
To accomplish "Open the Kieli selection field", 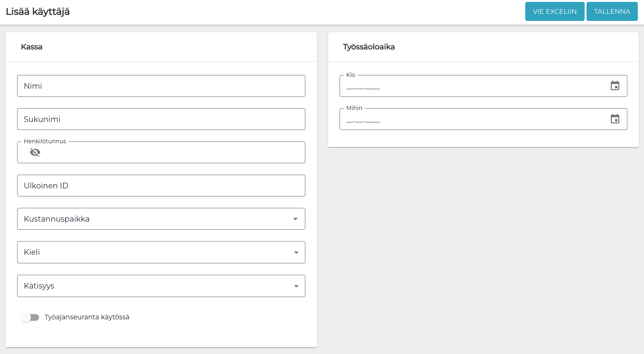I will pyautogui.click(x=152, y=252).
